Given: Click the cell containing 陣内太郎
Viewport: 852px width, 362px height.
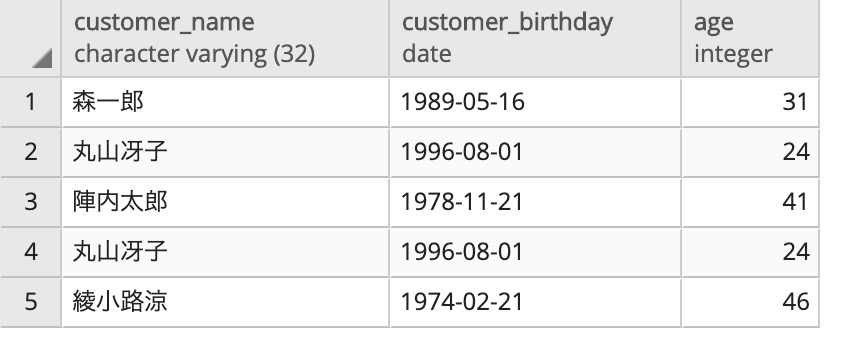Looking at the screenshot, I should (225, 202).
